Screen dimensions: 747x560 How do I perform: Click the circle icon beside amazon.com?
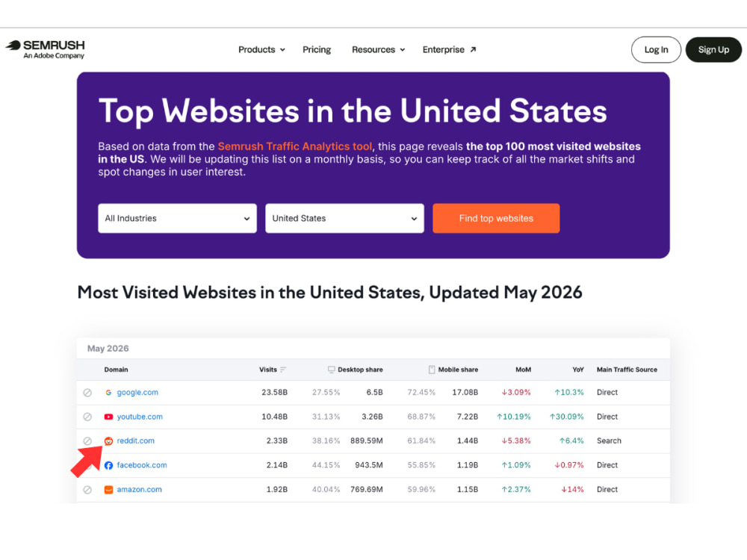87,490
